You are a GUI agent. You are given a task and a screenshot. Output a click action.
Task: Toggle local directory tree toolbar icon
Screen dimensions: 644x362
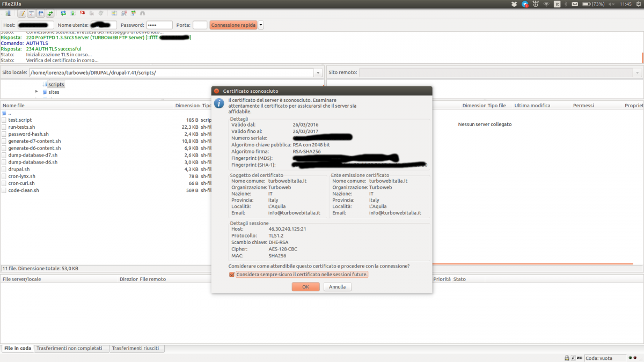point(32,13)
